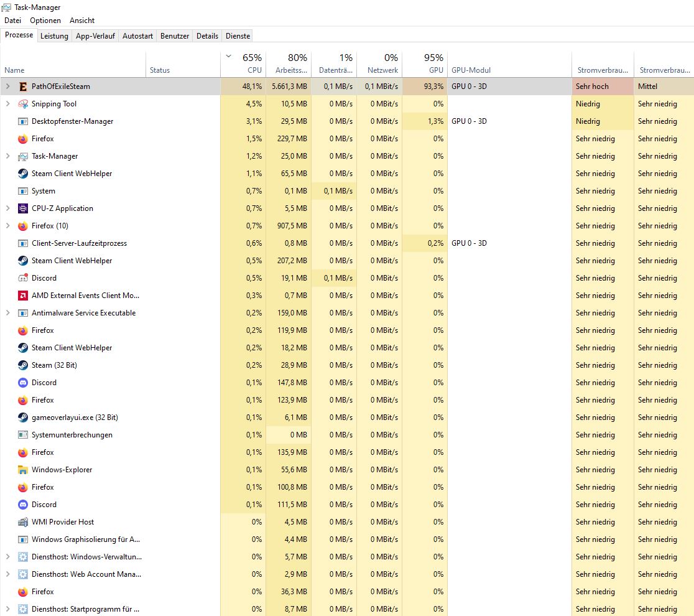Click the gameoverlayui.exe (32 Bit) icon
The width and height of the screenshot is (694, 616).
pyautogui.click(x=23, y=418)
